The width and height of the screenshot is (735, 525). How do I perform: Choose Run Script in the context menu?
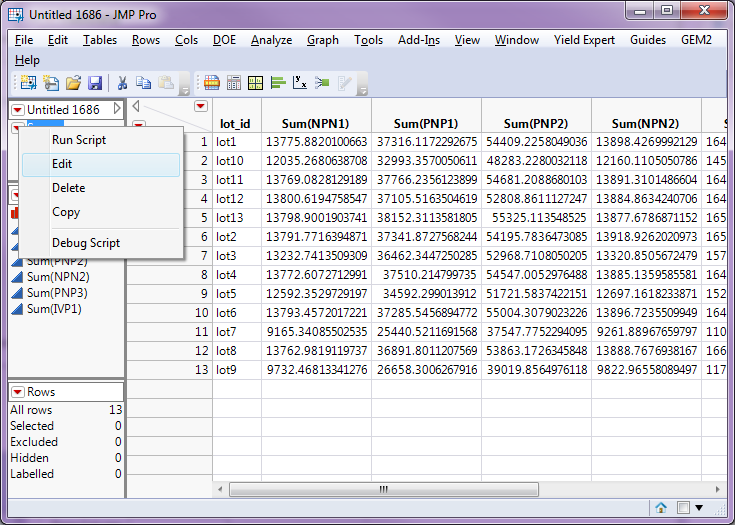coord(79,140)
